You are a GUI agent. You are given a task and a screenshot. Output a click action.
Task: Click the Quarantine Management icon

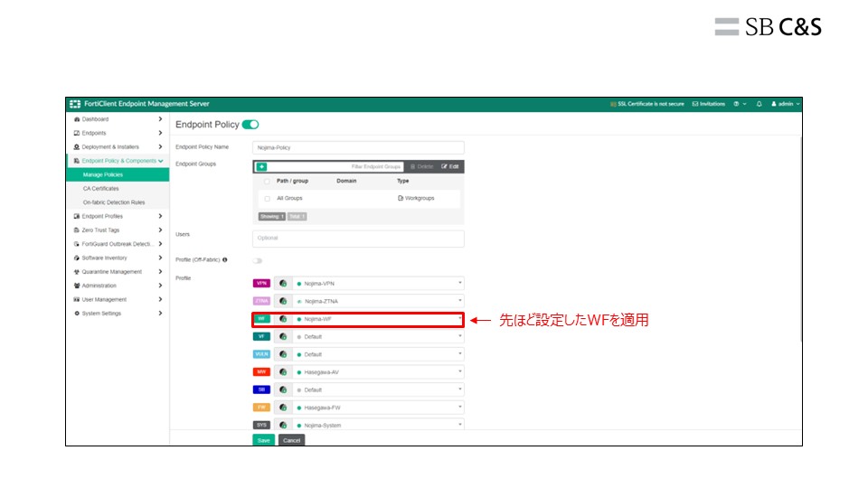pyautogui.click(x=77, y=272)
